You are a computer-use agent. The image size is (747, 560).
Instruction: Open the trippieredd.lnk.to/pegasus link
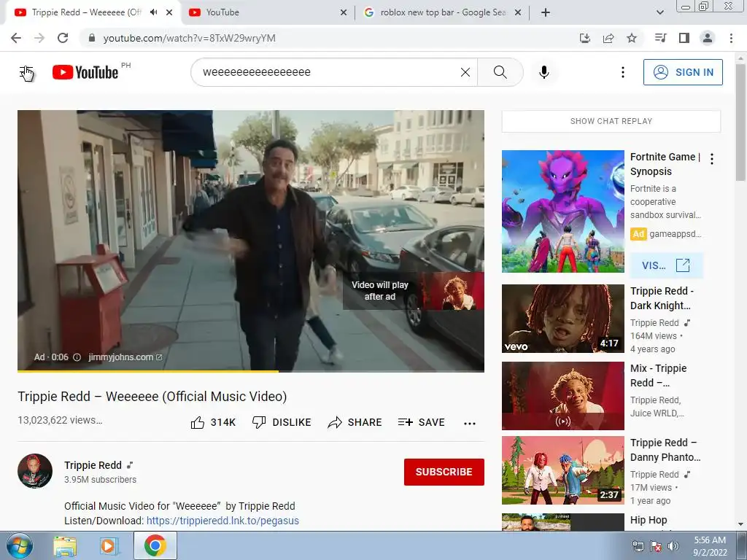click(x=222, y=521)
